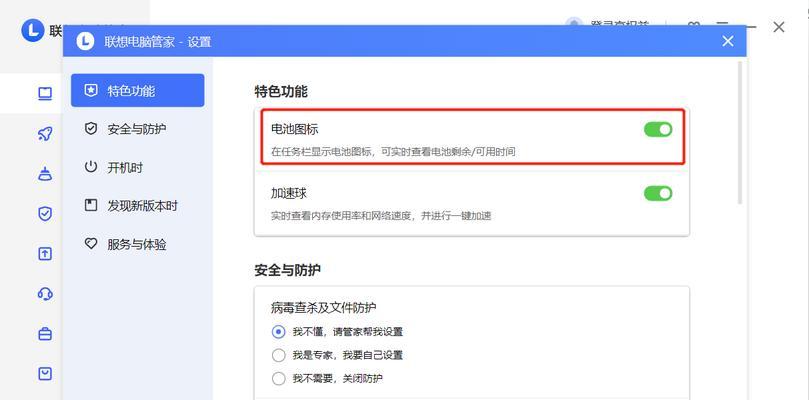
Task: Click the 实时查看内存使用率和网络速度 description text
Action: click(x=381, y=216)
